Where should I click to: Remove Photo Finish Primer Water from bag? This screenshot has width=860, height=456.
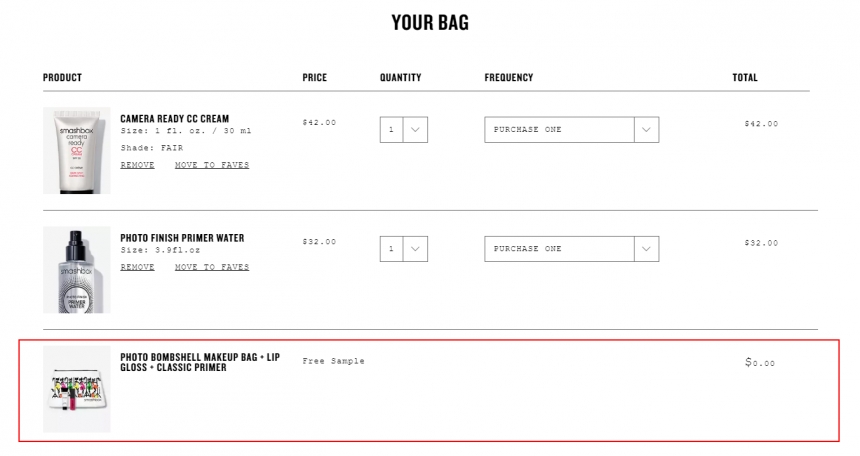point(138,267)
